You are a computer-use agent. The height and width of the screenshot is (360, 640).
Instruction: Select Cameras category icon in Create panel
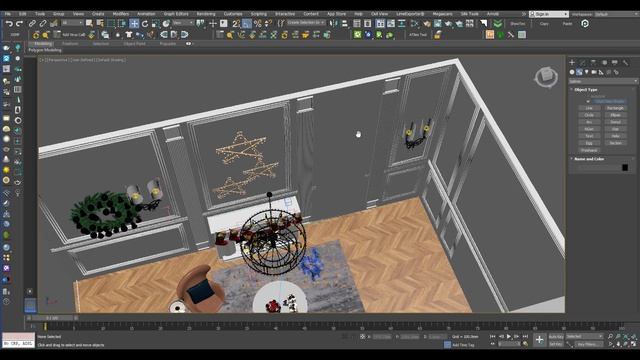tap(594, 72)
